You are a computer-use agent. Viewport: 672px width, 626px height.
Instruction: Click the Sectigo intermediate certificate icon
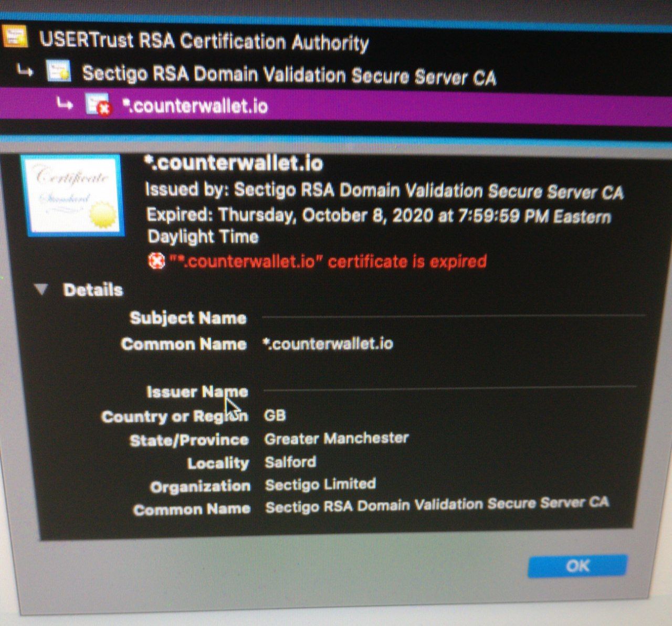click(x=59, y=70)
